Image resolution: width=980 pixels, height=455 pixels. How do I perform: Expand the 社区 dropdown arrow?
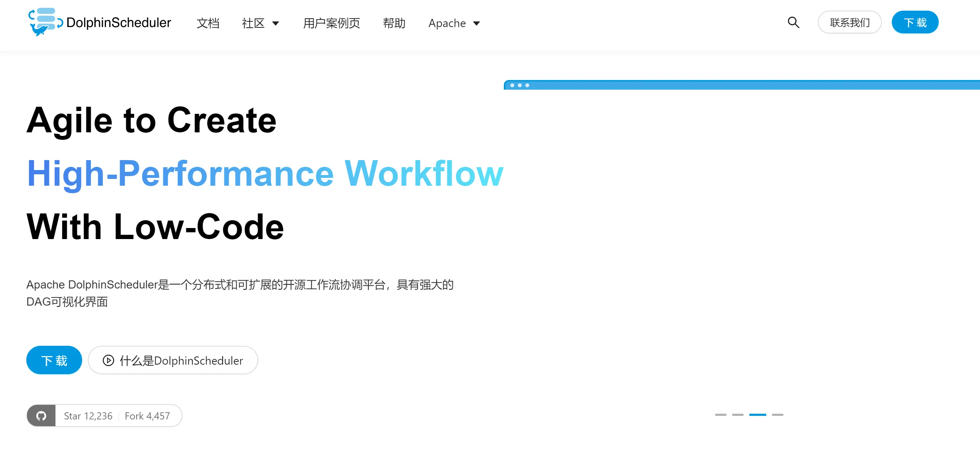(276, 23)
